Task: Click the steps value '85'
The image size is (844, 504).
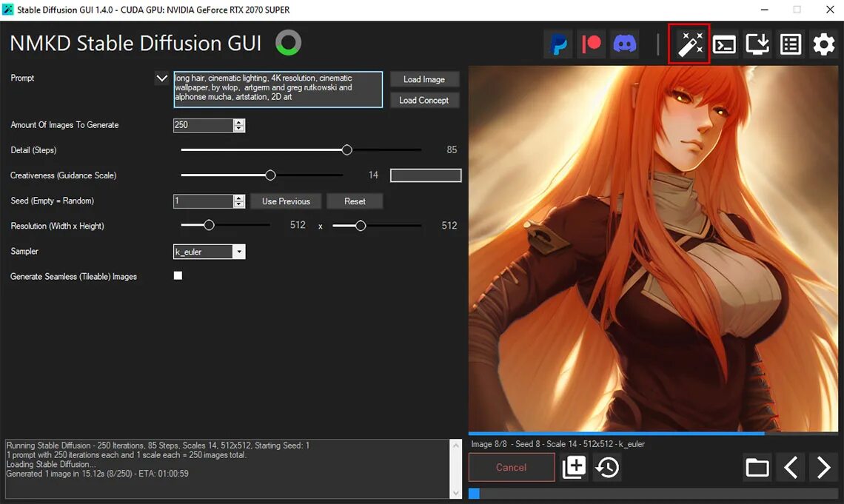Action: [x=452, y=149]
